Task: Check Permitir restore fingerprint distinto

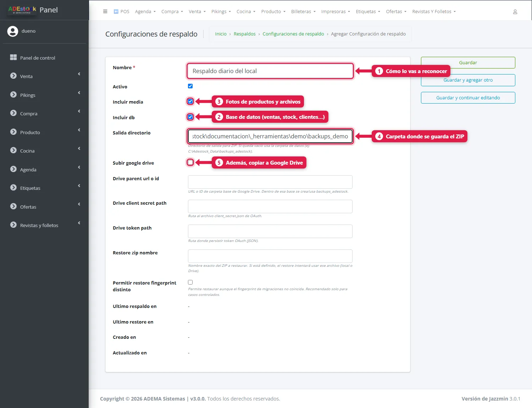Action: (190, 282)
